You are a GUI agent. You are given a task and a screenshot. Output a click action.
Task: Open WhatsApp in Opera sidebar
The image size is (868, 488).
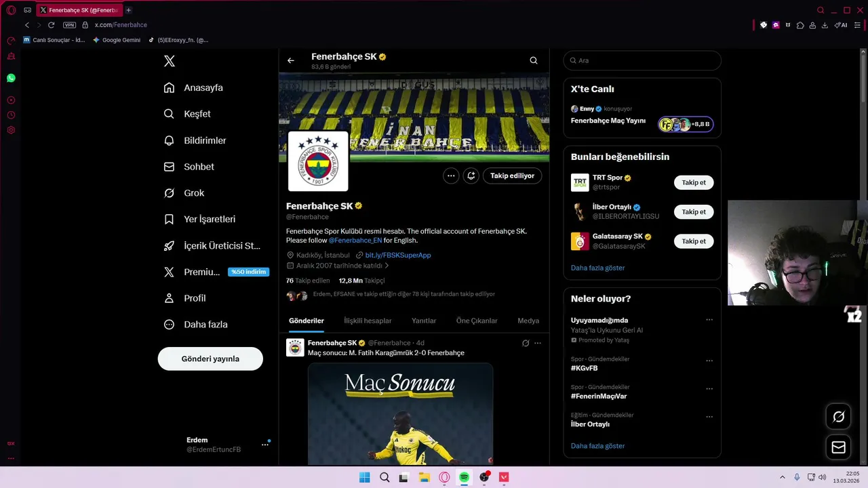[x=11, y=78]
